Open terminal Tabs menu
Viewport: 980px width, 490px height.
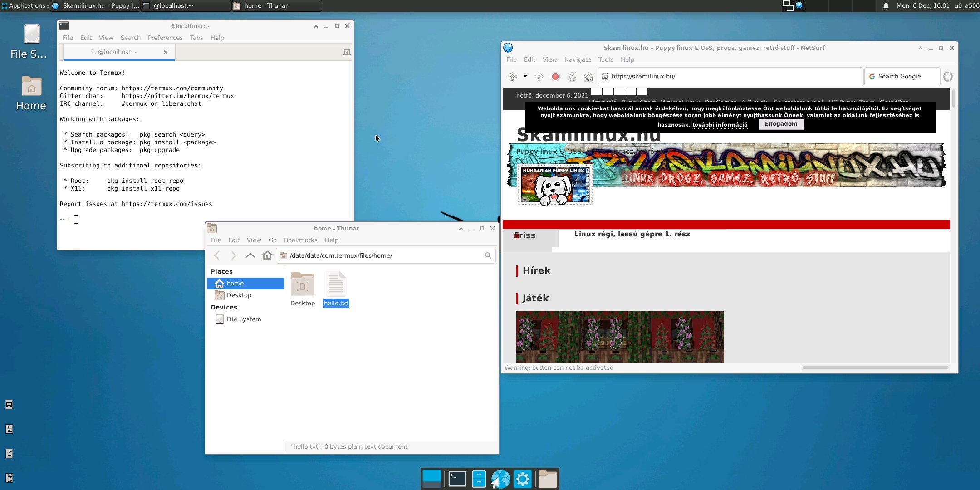196,38
